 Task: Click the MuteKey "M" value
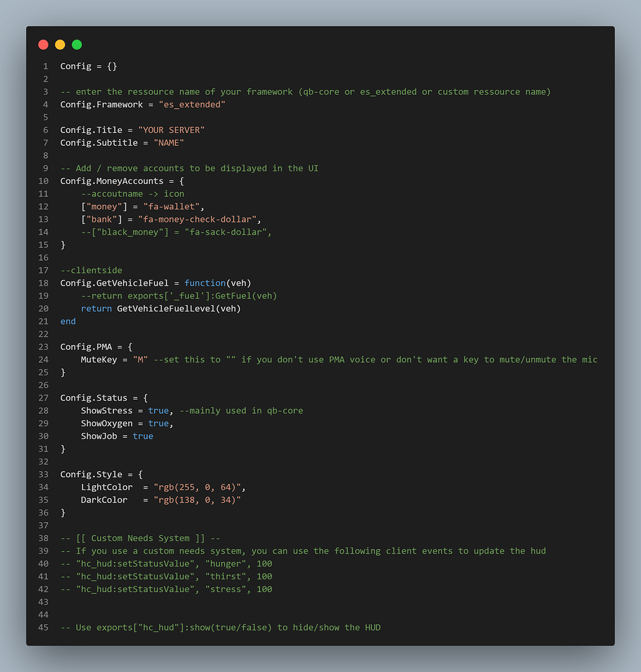140,360
